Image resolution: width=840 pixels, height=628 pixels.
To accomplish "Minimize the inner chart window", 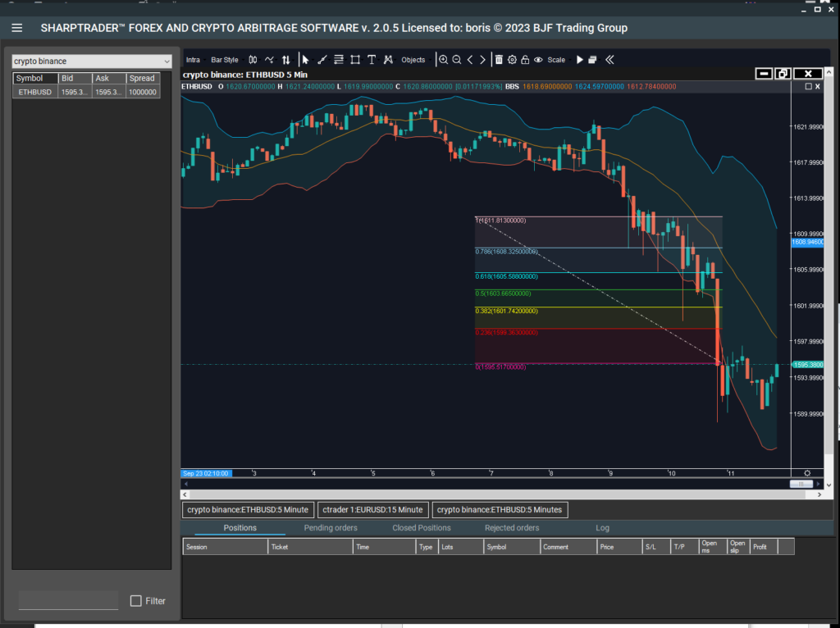I will pyautogui.click(x=764, y=74).
